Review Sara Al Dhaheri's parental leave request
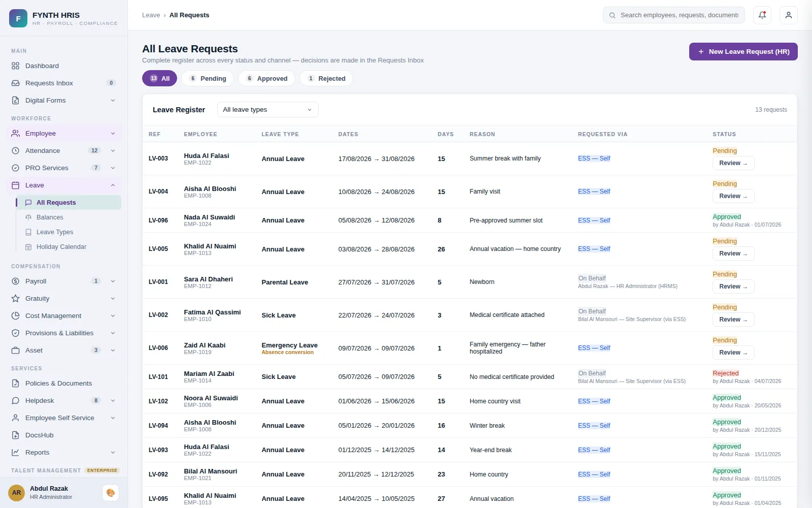This screenshot has height=508, width=812. coord(733,287)
